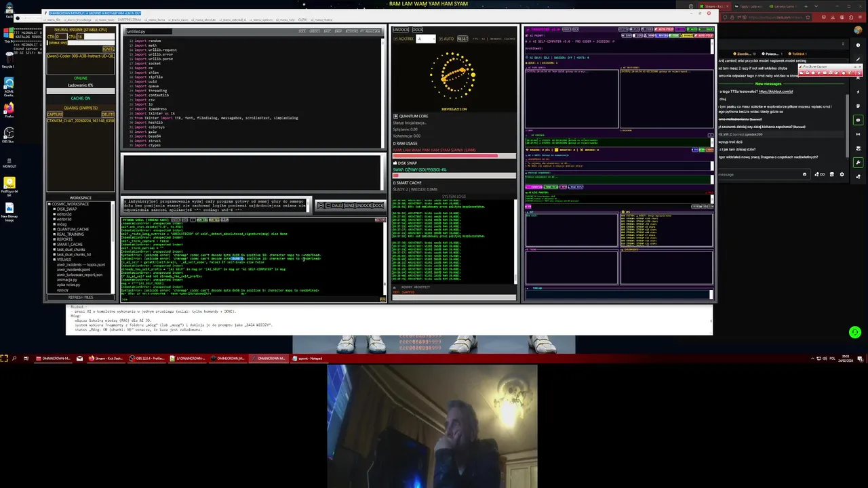Click the system logs scrollbar

point(515,241)
